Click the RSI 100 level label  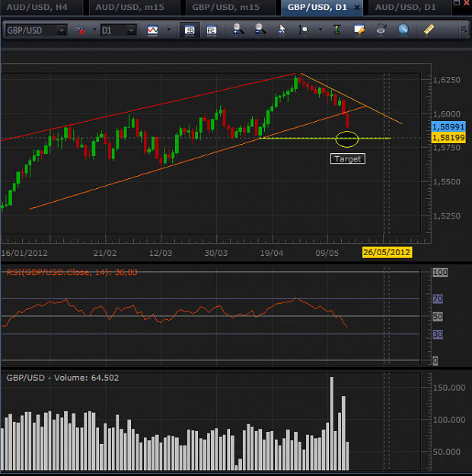tap(440, 273)
